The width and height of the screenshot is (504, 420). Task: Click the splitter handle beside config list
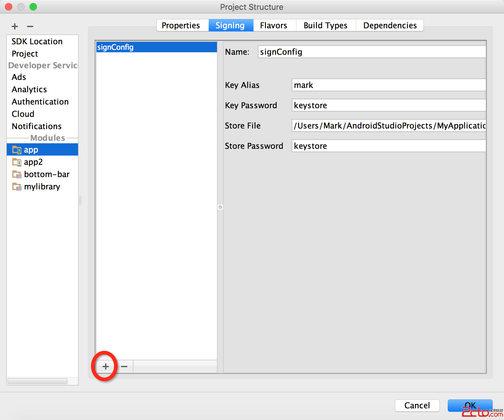[220, 207]
